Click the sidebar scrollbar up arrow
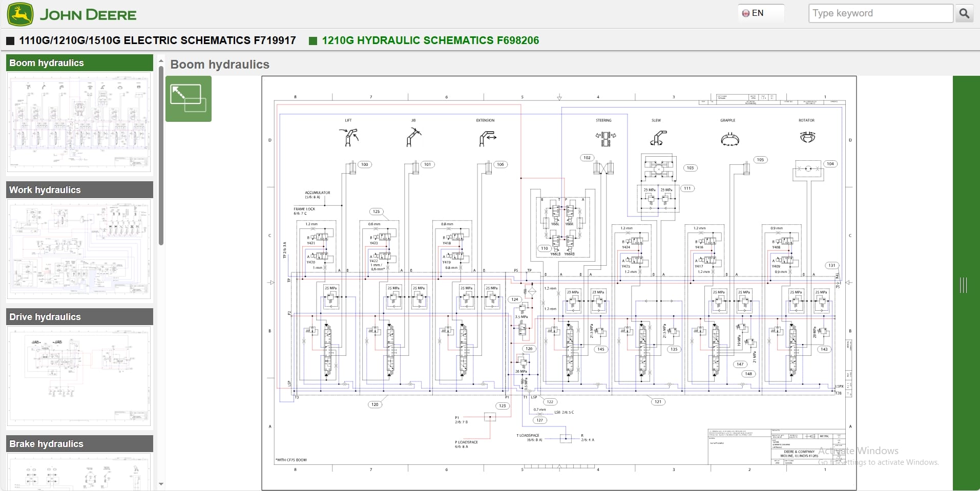This screenshot has height=491, width=980. pyautogui.click(x=161, y=60)
